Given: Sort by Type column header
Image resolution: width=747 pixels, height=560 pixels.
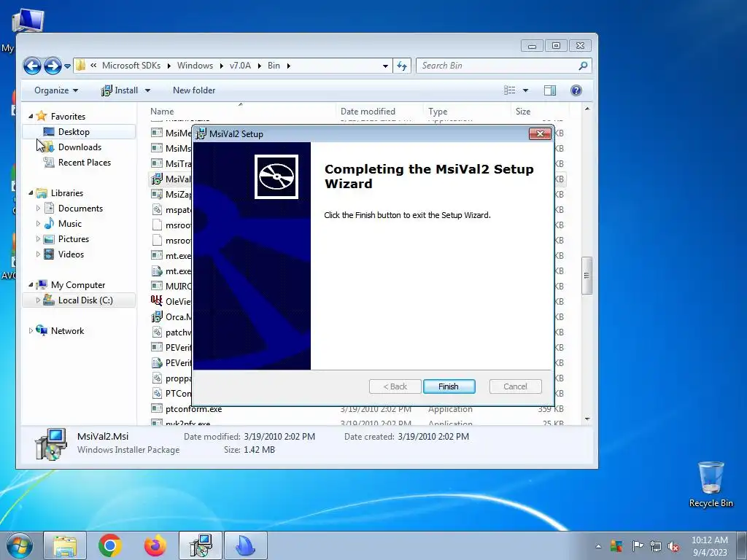Looking at the screenshot, I should (438, 112).
